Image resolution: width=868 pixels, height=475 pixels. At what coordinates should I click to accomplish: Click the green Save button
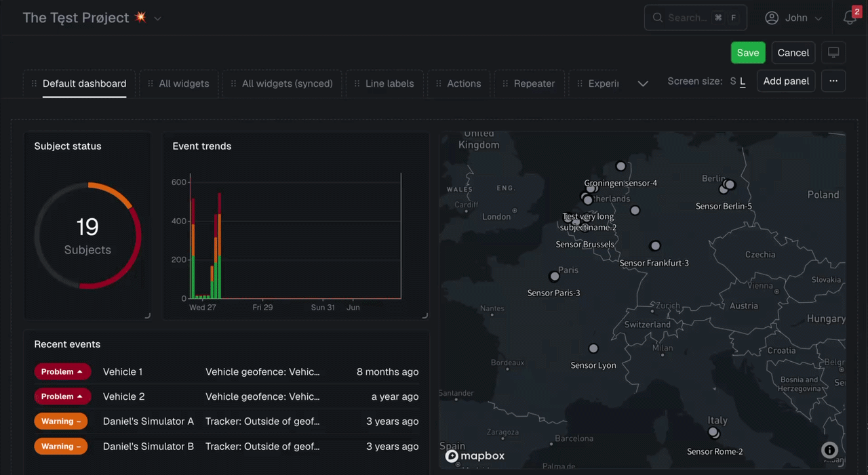pos(748,53)
